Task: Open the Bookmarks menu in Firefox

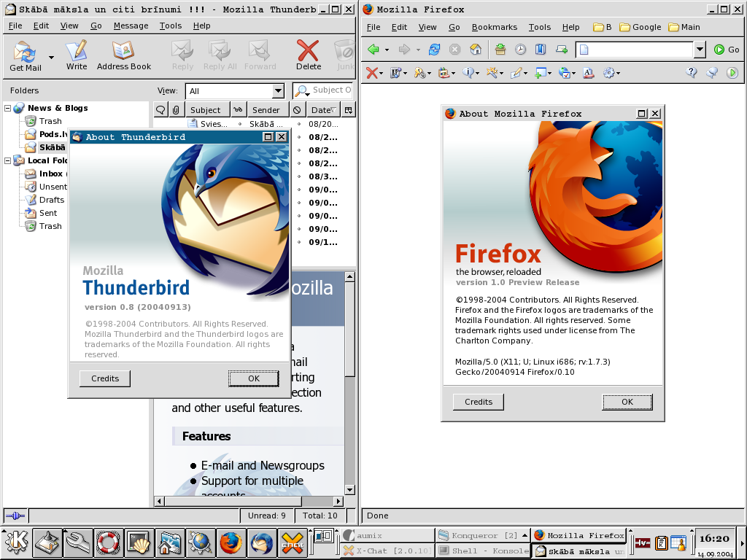Action: 494,27
